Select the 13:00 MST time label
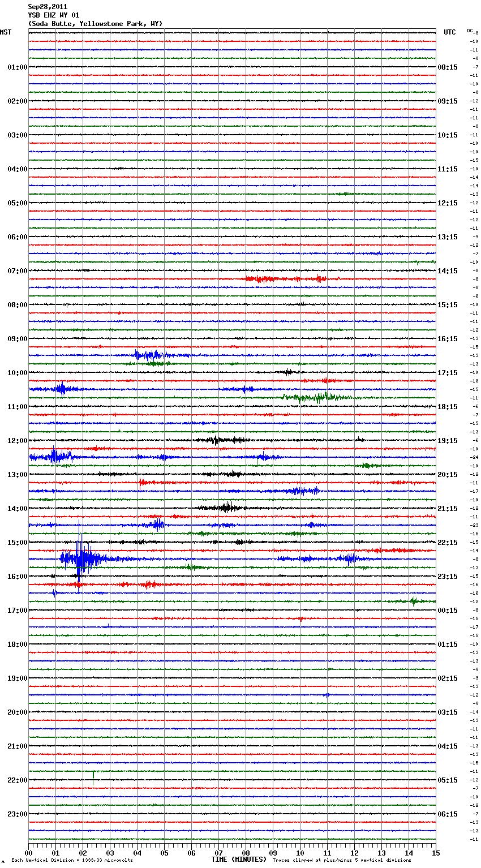The width and height of the screenshot is (481, 868). [18, 475]
